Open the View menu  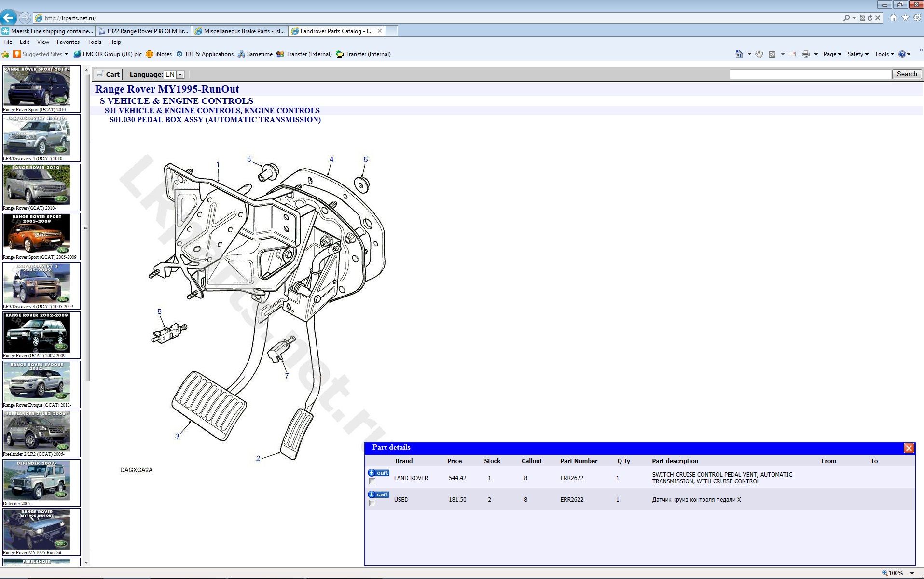pos(43,42)
